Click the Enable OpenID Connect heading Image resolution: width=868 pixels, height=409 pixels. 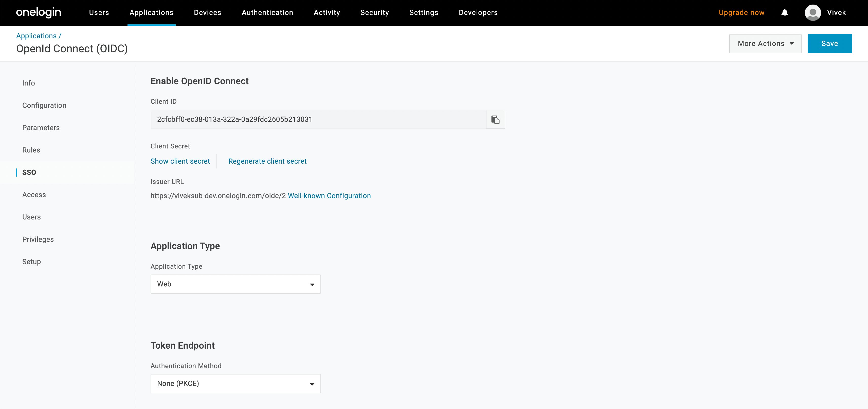200,81
